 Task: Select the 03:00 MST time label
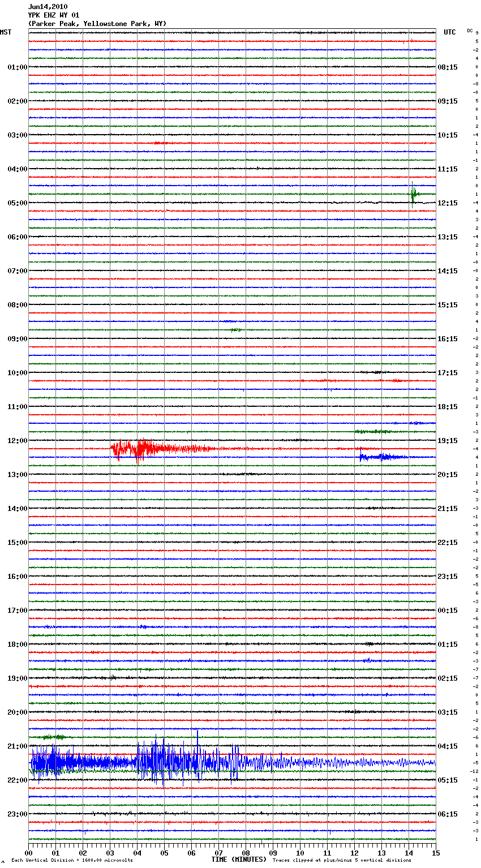tap(18, 135)
